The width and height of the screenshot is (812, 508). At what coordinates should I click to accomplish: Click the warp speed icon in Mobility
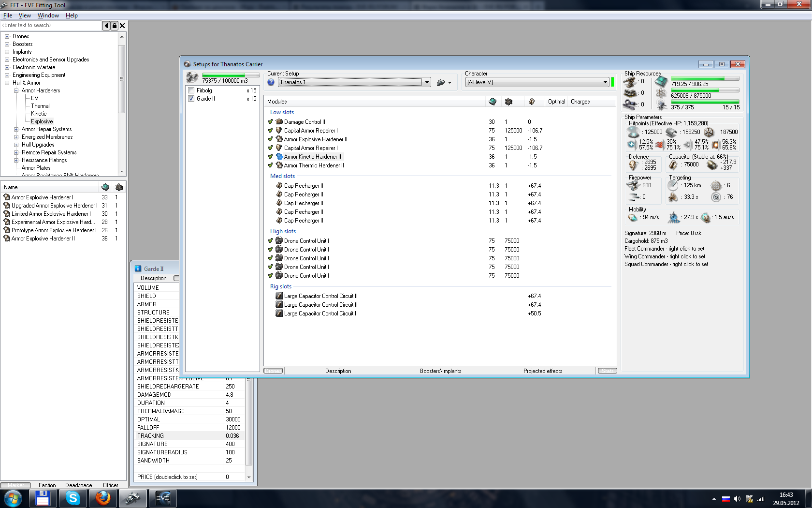(x=706, y=218)
